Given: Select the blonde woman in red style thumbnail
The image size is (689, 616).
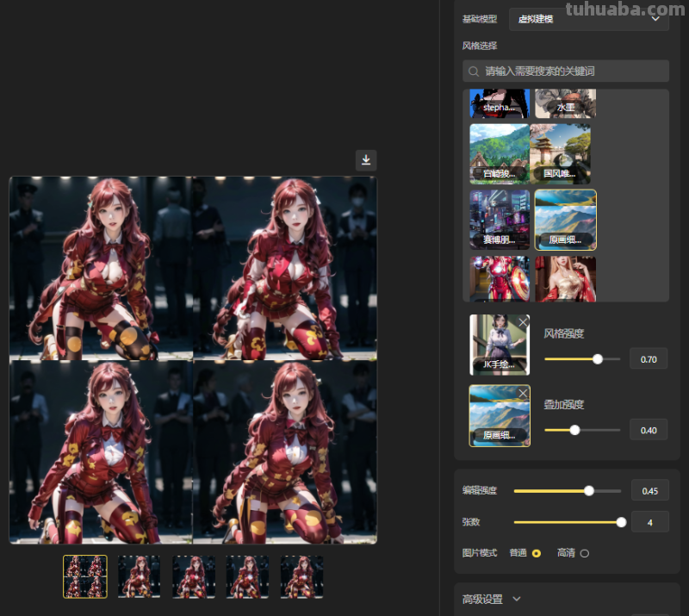Looking at the screenshot, I should pos(566,279).
